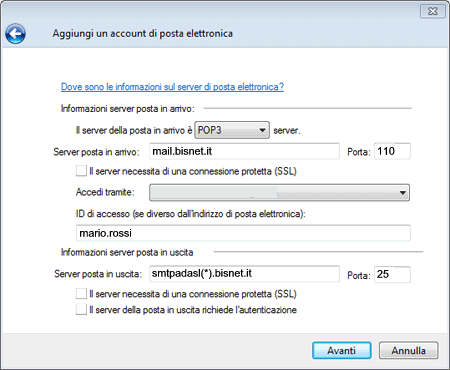Click the incoming port field showing 110
450x370 pixels.
[392, 151]
